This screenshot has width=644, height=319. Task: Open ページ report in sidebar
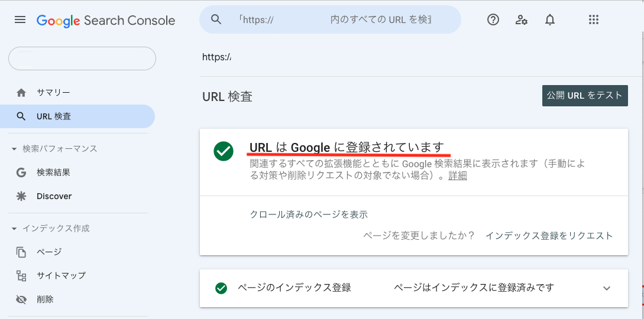click(x=49, y=252)
